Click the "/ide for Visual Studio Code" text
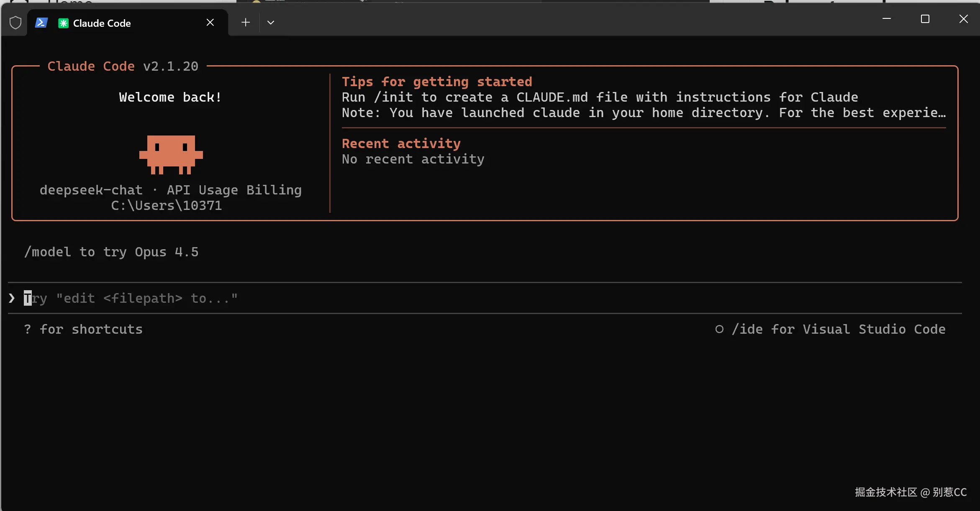Image resolution: width=980 pixels, height=511 pixels. click(838, 329)
